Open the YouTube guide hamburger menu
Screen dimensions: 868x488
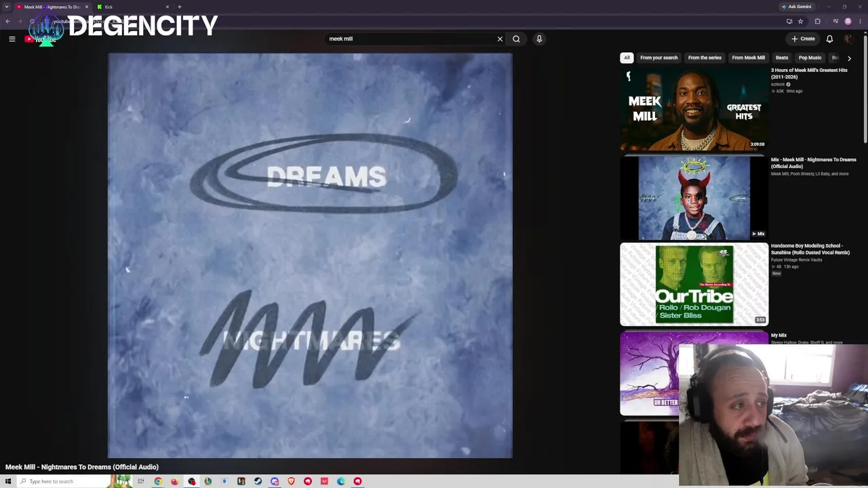point(12,39)
